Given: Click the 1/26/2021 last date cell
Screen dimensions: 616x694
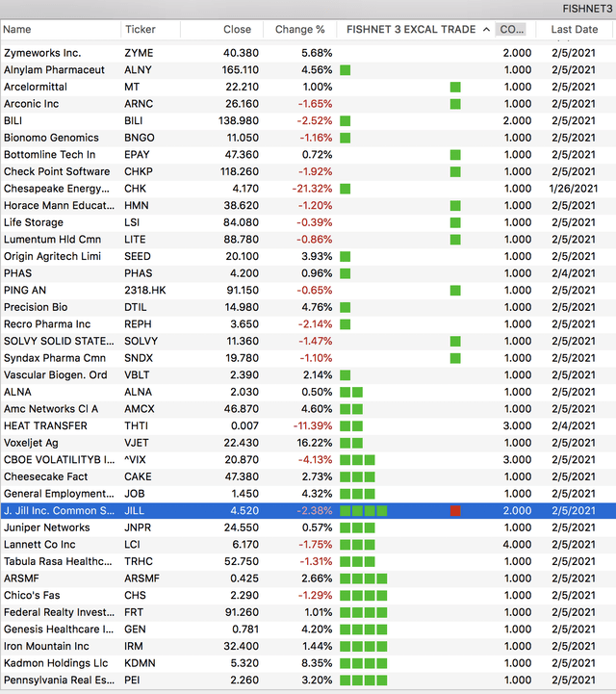Looking at the screenshot, I should [x=573, y=189].
